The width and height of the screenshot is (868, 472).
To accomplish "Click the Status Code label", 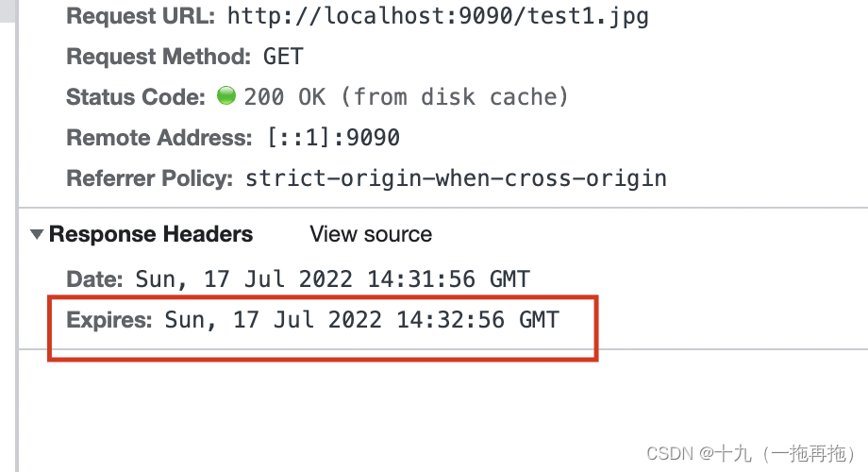I will click(x=136, y=97).
